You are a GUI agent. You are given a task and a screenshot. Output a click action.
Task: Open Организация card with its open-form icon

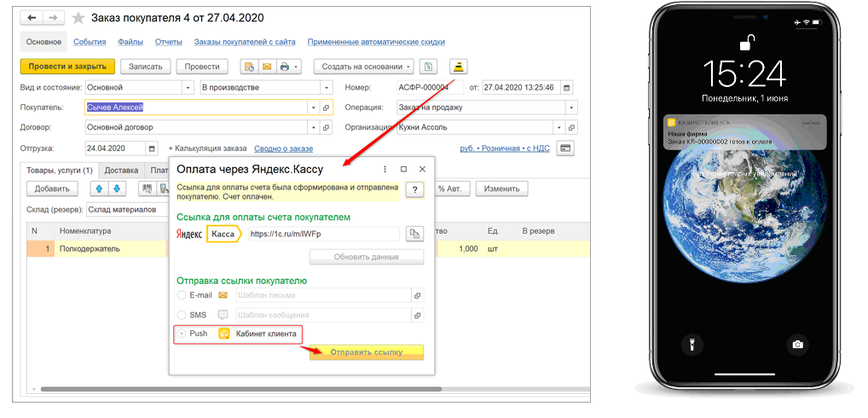571,127
